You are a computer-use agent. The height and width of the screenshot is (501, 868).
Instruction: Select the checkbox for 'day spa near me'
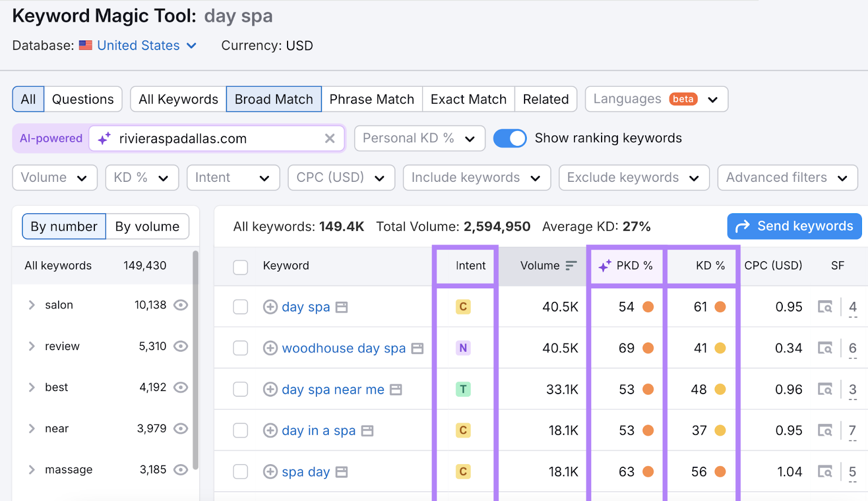pos(240,389)
